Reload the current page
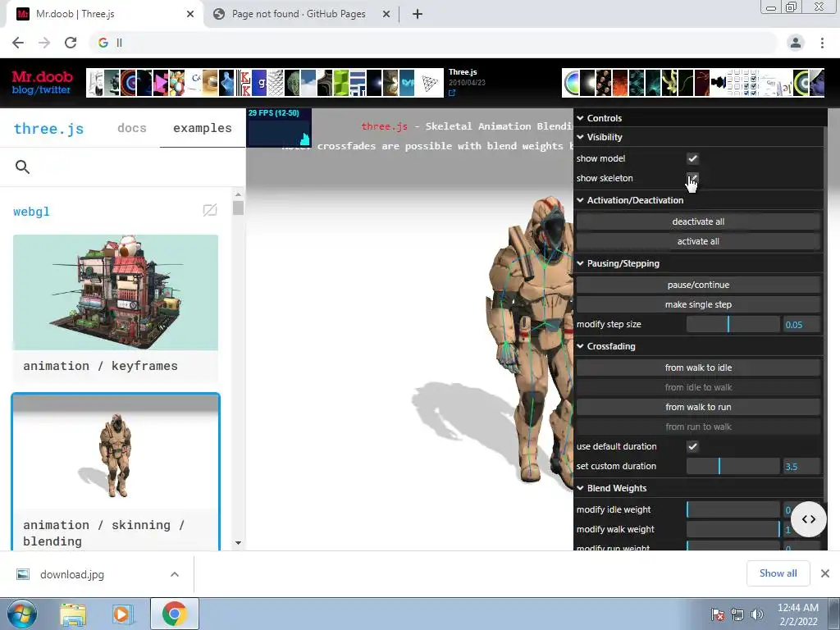Viewport: 840px width, 630px height. point(71,43)
